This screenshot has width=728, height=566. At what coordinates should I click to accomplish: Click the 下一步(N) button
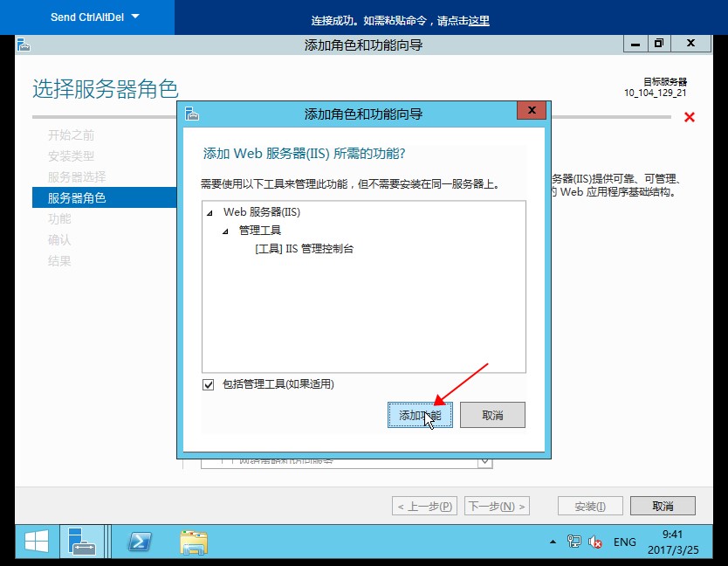[x=497, y=506]
